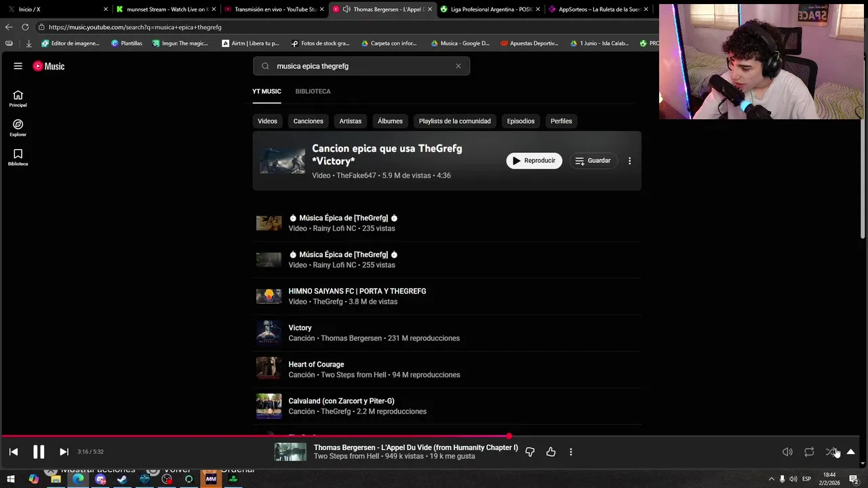Show hidden system tray icons
The image size is (868, 488).
pyautogui.click(x=771, y=479)
